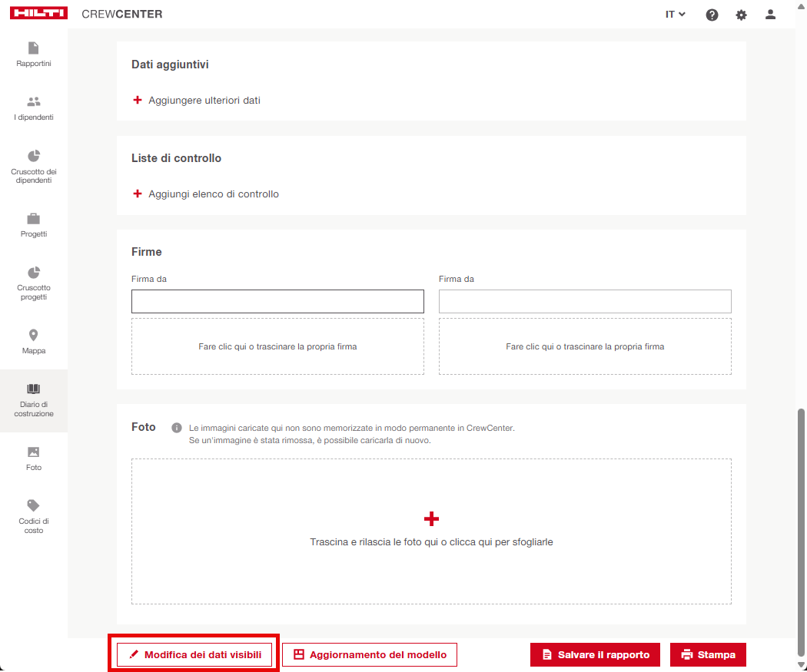Open I dipendenti people icon

33,102
